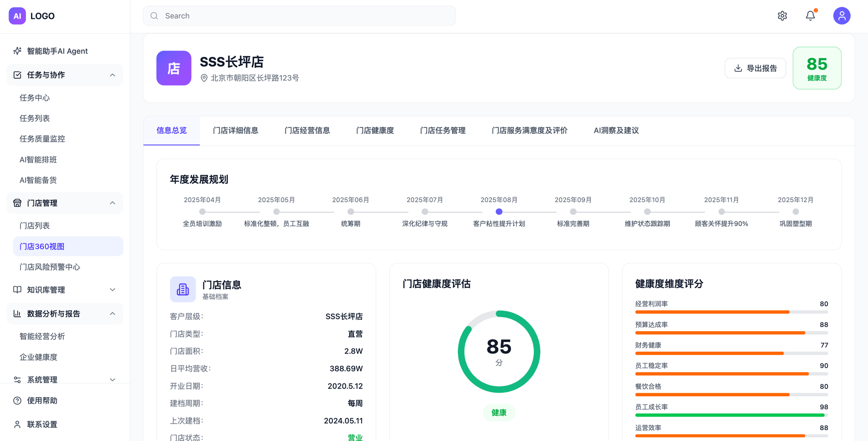Open the user profile avatar
The width and height of the screenshot is (868, 441).
pyautogui.click(x=841, y=16)
